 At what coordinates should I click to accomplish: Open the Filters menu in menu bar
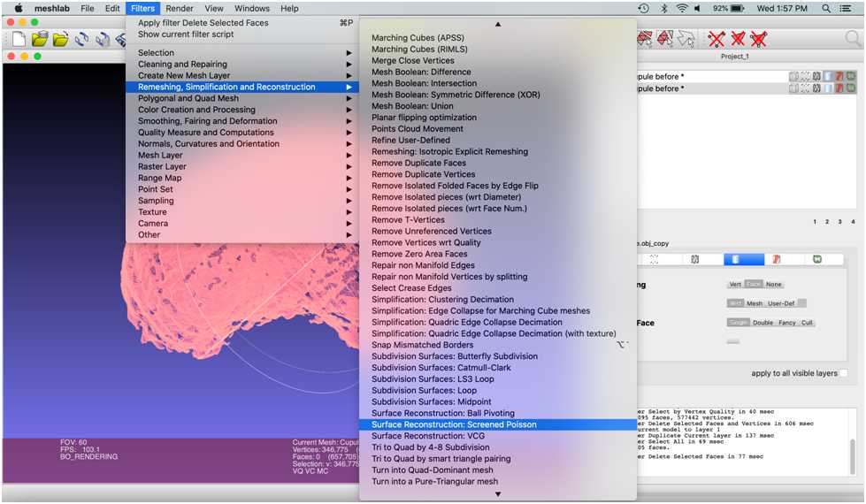pos(142,8)
